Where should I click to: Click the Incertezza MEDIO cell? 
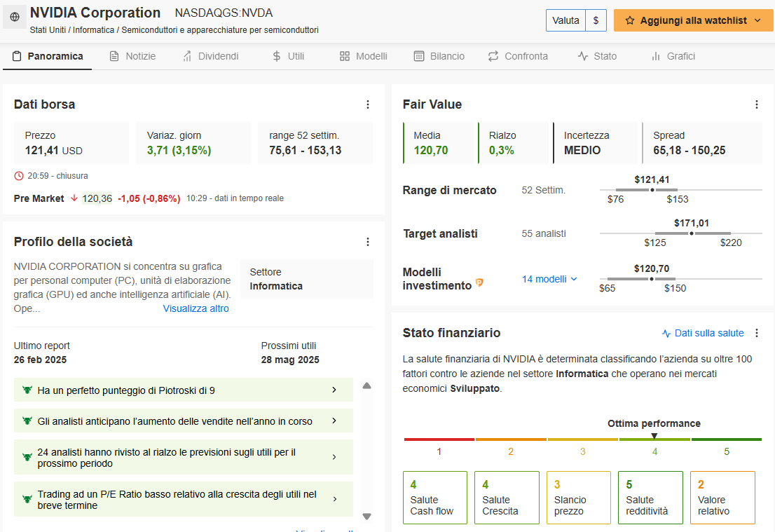(x=596, y=143)
